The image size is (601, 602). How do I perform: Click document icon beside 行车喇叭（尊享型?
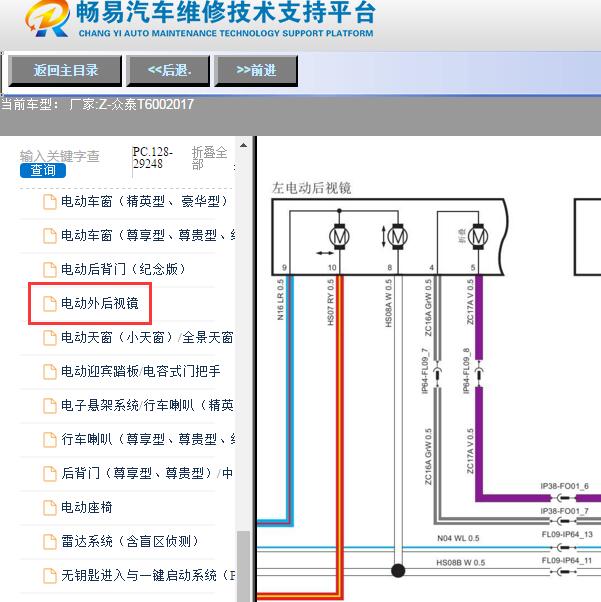coord(50,440)
